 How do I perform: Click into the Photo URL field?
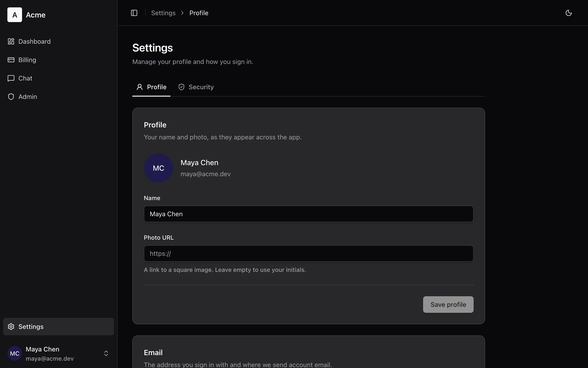tap(308, 254)
